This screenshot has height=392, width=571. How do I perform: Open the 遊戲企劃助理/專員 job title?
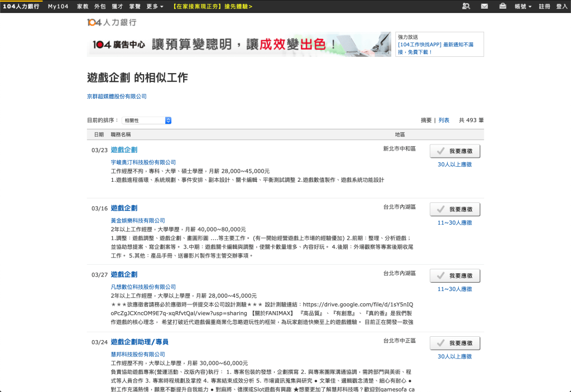(140, 342)
